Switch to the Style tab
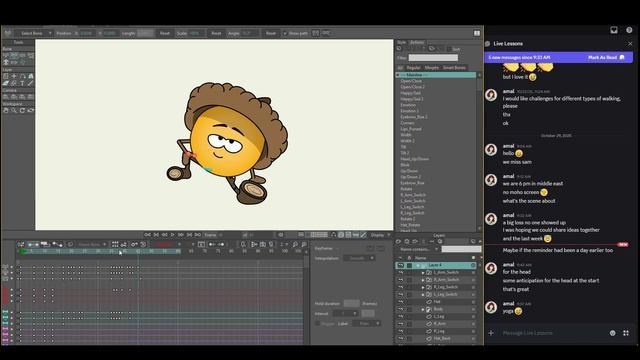640x360 pixels. click(x=402, y=42)
